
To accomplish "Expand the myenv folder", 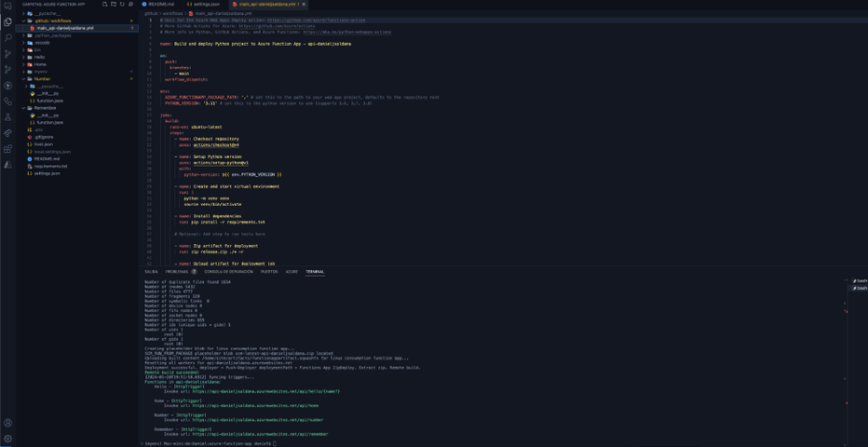I will click(x=77, y=72).
